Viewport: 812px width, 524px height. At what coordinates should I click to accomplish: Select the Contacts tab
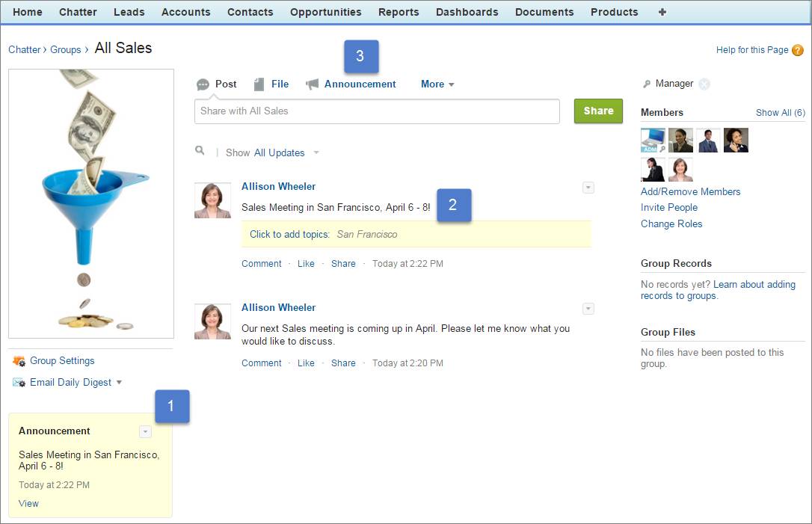pyautogui.click(x=250, y=12)
